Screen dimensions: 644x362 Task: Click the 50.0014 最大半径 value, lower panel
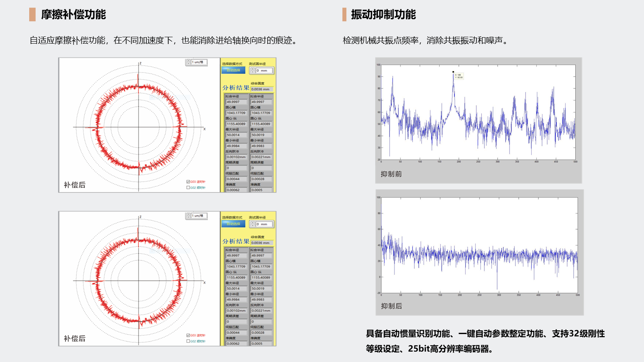click(236, 288)
